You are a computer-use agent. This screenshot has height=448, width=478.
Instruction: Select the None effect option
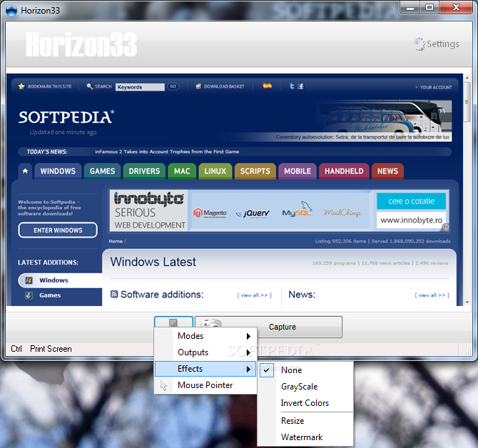click(306, 370)
